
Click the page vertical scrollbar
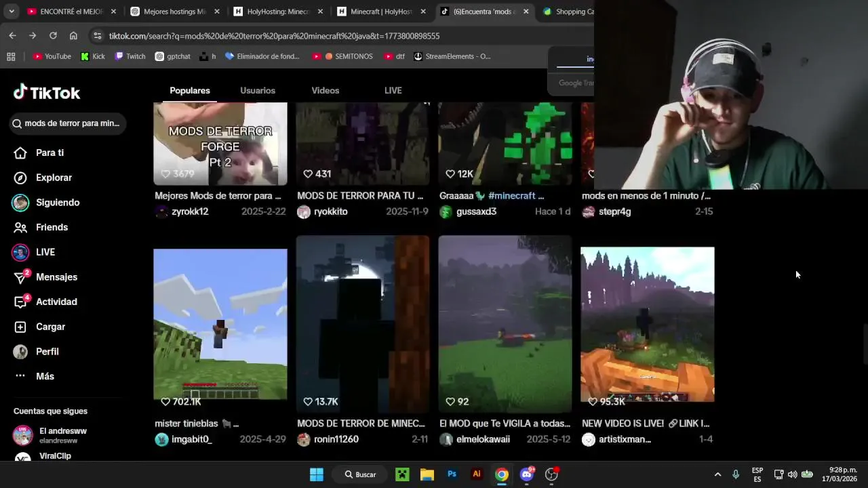click(x=865, y=344)
